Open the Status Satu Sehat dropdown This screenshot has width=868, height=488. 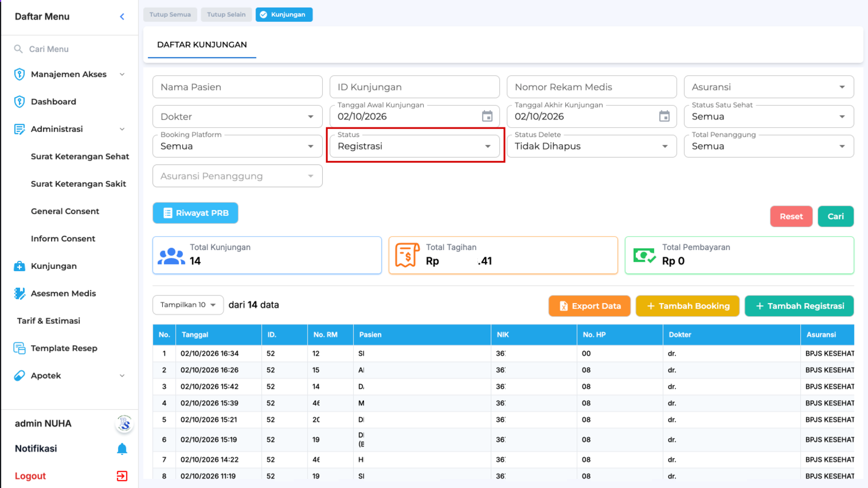click(x=769, y=117)
